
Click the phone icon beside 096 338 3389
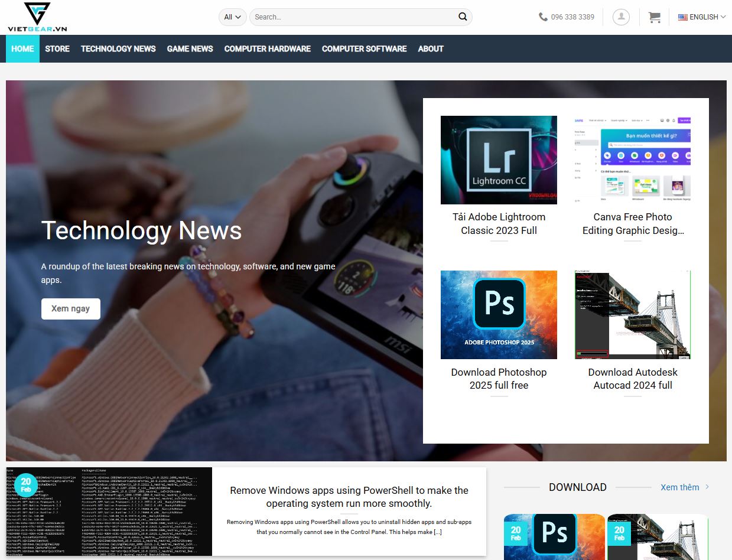[x=543, y=17]
